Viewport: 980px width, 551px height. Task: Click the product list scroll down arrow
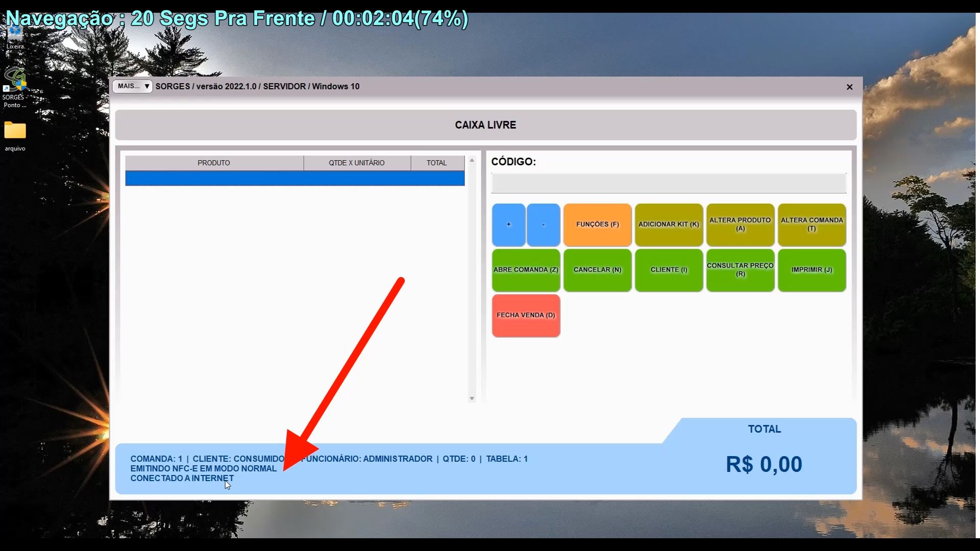click(x=472, y=398)
